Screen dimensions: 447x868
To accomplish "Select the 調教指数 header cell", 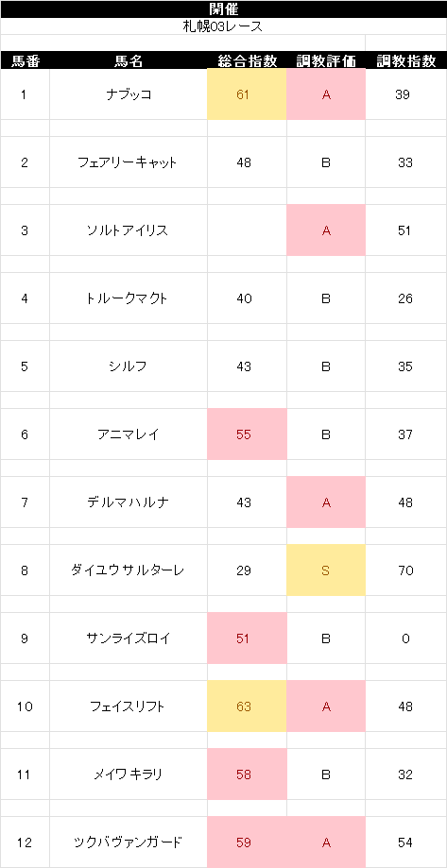I will (x=406, y=60).
